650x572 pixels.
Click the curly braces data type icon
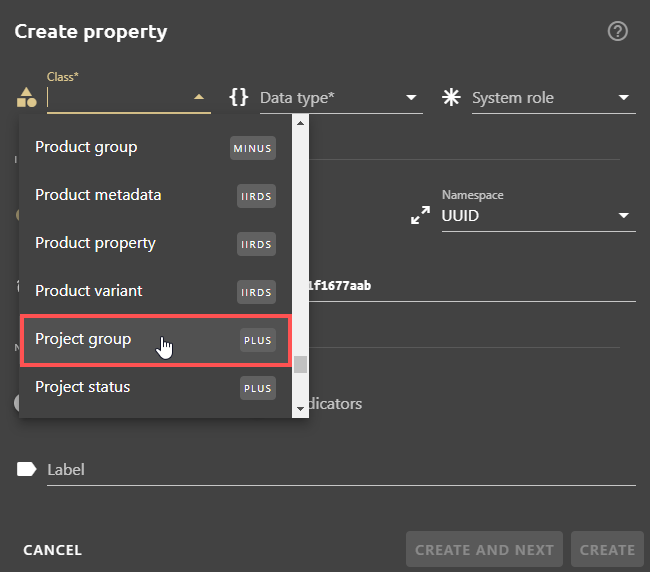pos(239,97)
